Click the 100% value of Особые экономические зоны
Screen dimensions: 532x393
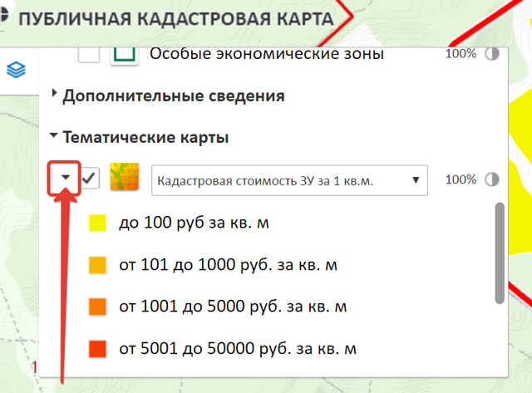(x=461, y=53)
